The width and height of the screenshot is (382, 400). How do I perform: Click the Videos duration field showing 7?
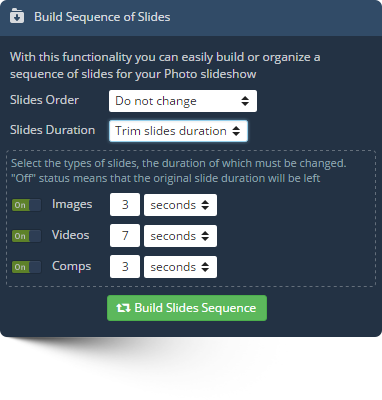(x=125, y=236)
